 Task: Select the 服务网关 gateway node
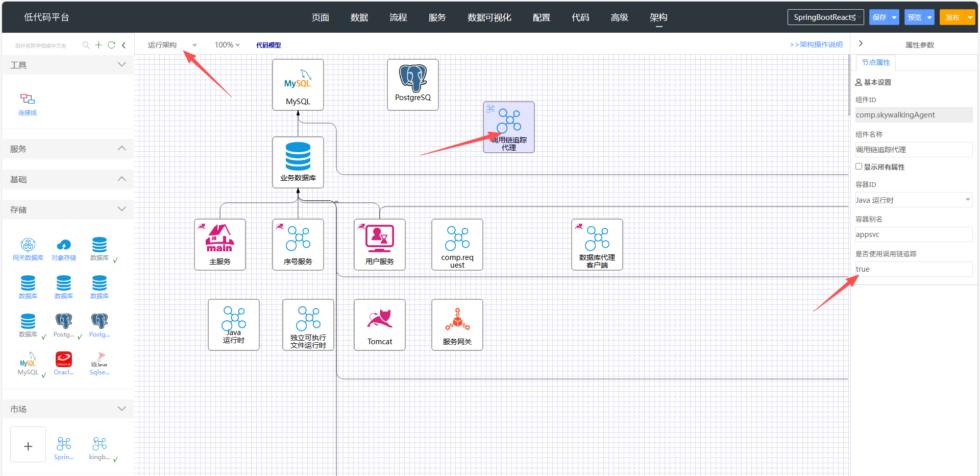457,324
